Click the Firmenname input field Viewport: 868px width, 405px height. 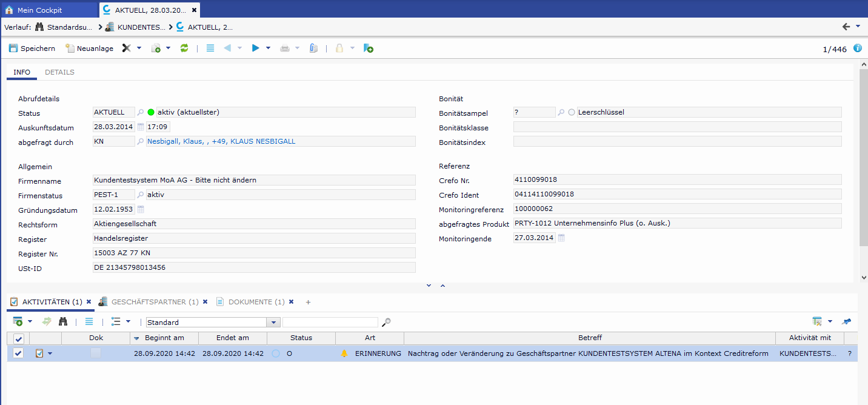pyautogui.click(x=254, y=180)
